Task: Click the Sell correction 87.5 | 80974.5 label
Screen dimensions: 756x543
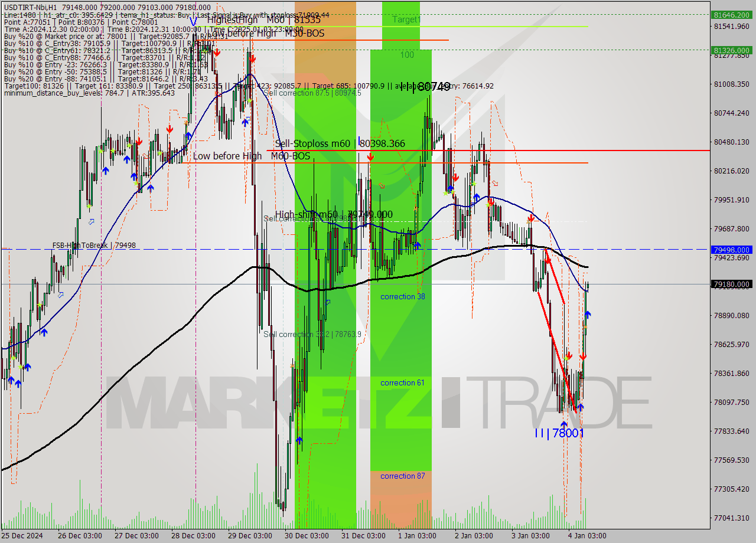Action: coord(314,93)
